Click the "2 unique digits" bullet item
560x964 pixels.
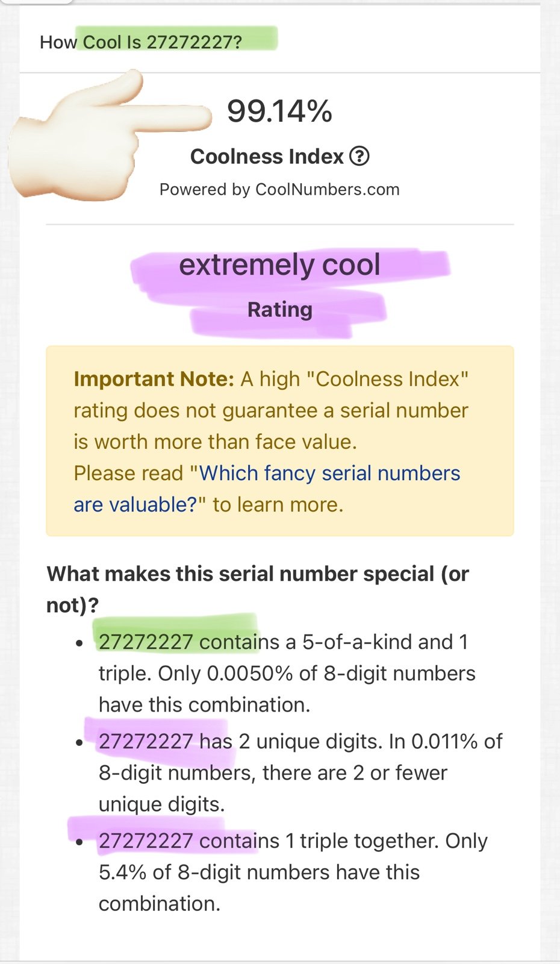point(300,772)
